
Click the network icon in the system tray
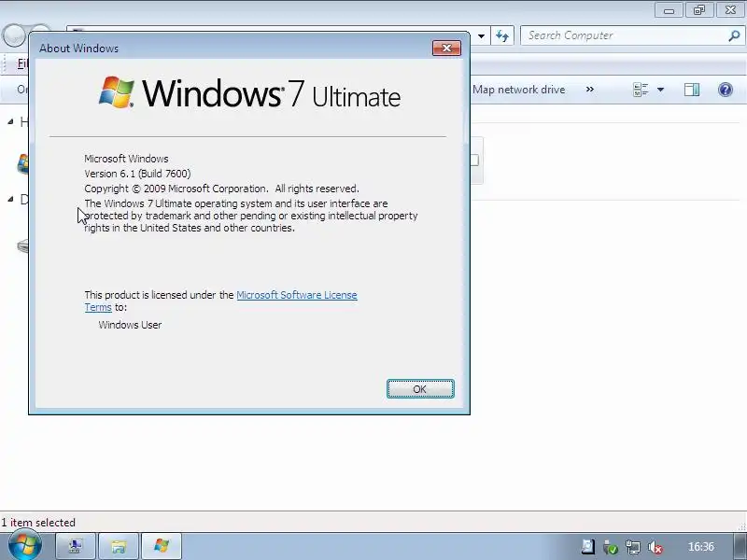[x=633, y=547]
